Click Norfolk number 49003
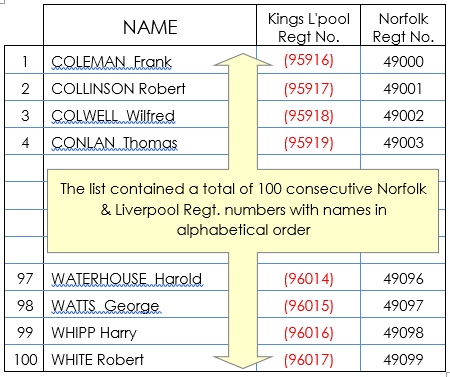Screen dimensions: 450x377 (403, 143)
